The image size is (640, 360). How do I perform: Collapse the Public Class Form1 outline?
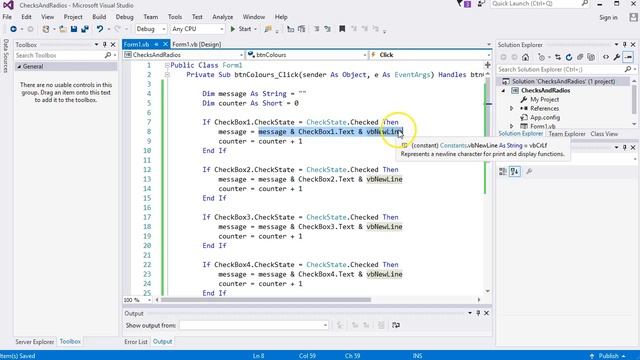[167, 65]
